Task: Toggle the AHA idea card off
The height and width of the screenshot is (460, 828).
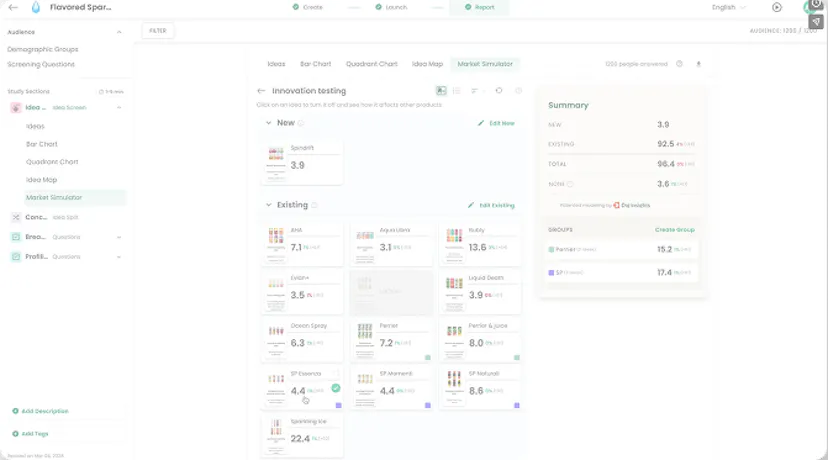Action: pos(302,244)
